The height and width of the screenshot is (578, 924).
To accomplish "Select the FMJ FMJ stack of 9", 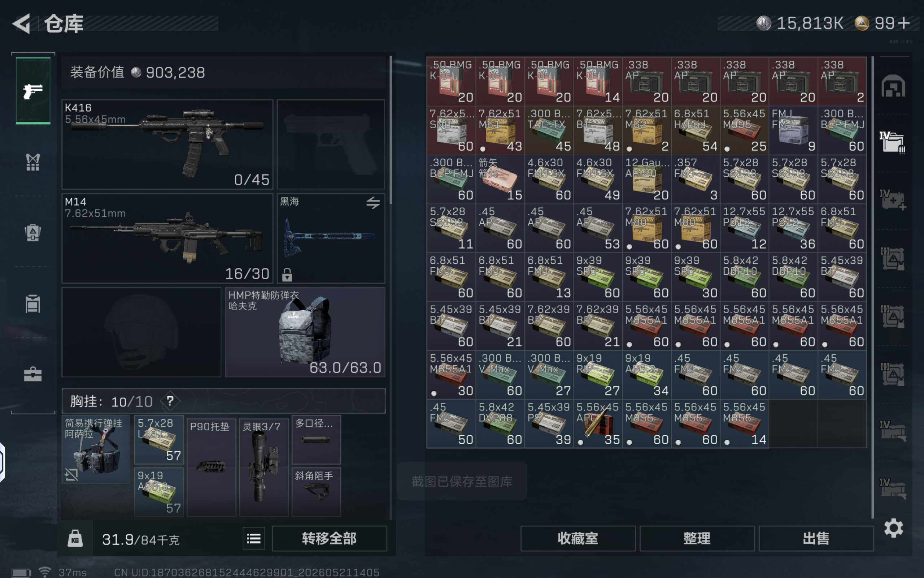I will [793, 130].
